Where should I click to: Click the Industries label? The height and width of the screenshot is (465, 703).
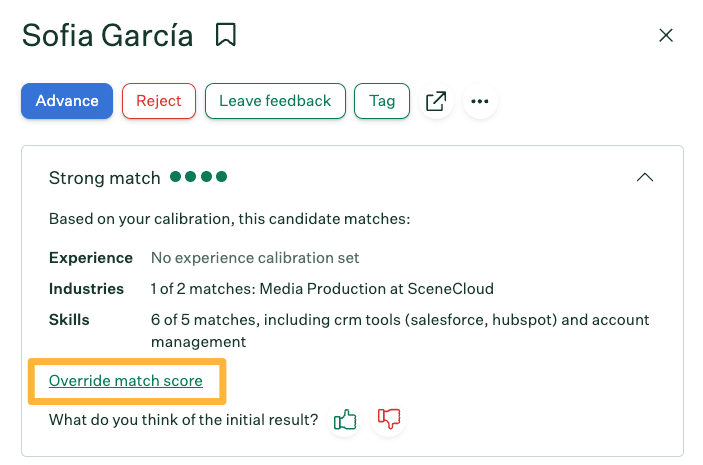[x=86, y=289]
